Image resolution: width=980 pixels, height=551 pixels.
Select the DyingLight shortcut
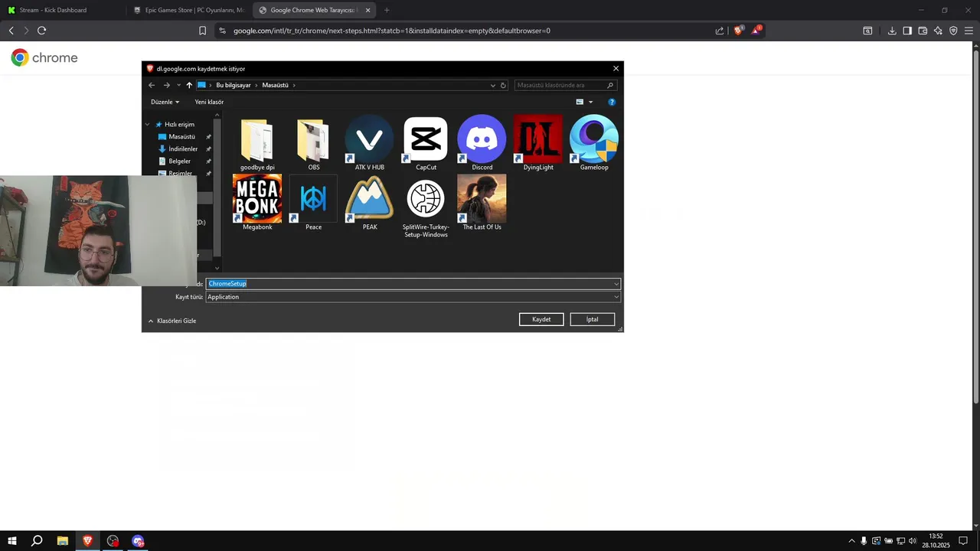click(x=538, y=144)
